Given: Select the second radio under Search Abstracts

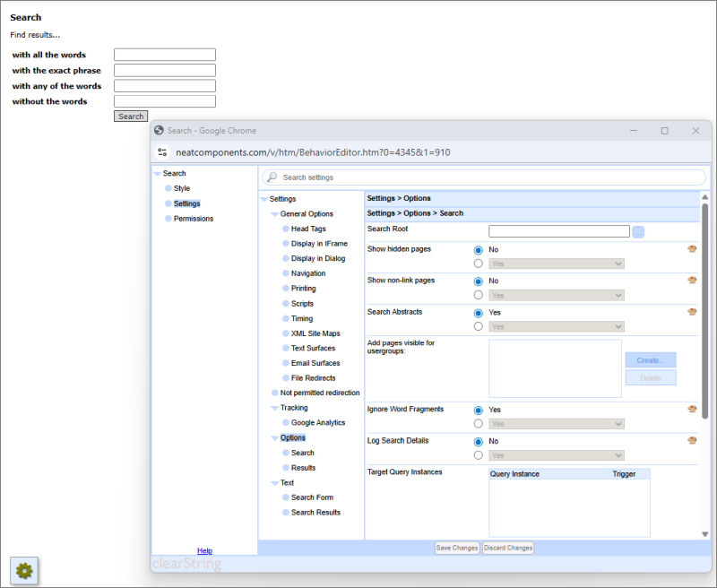Looking at the screenshot, I should pyautogui.click(x=478, y=326).
